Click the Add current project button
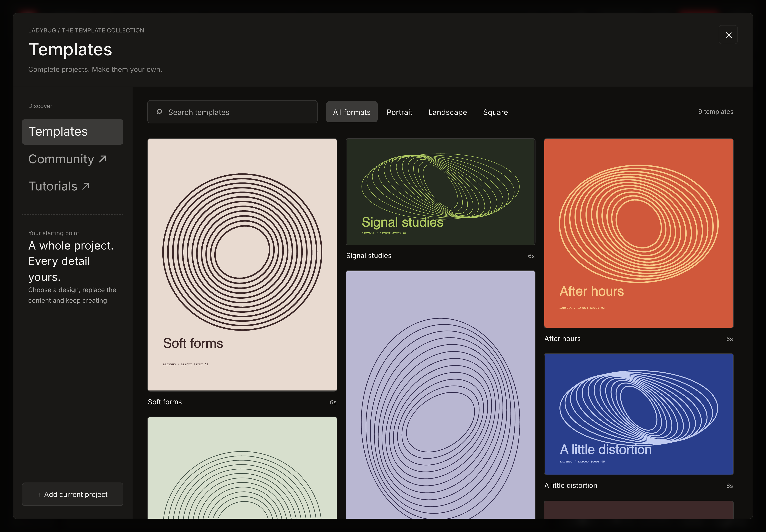This screenshot has width=766, height=532. [73, 494]
